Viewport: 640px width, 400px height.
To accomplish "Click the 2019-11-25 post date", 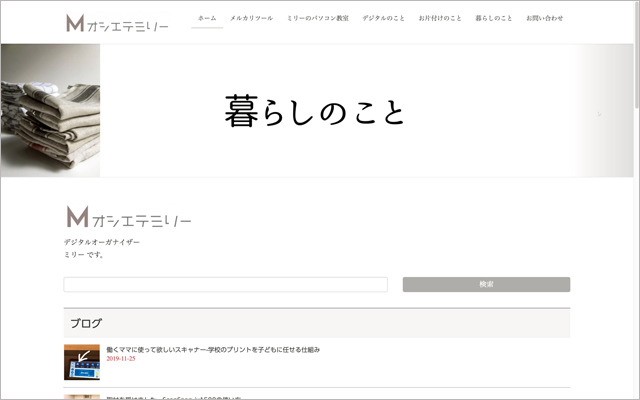I will pyautogui.click(x=121, y=359).
